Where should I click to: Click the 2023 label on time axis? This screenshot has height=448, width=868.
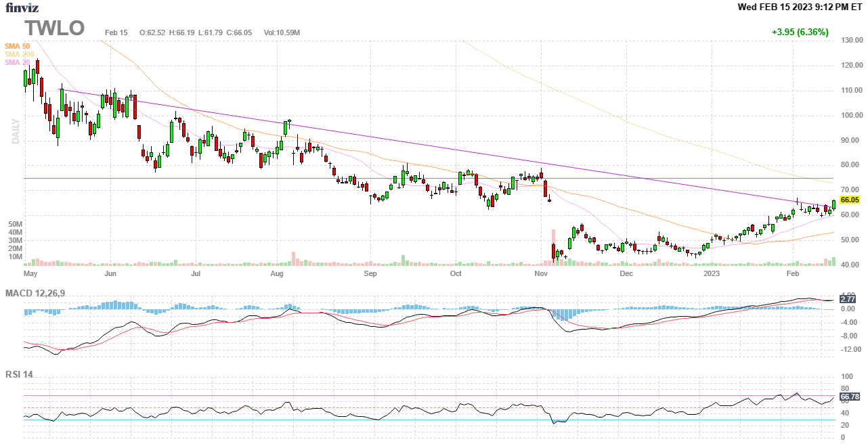pos(711,274)
